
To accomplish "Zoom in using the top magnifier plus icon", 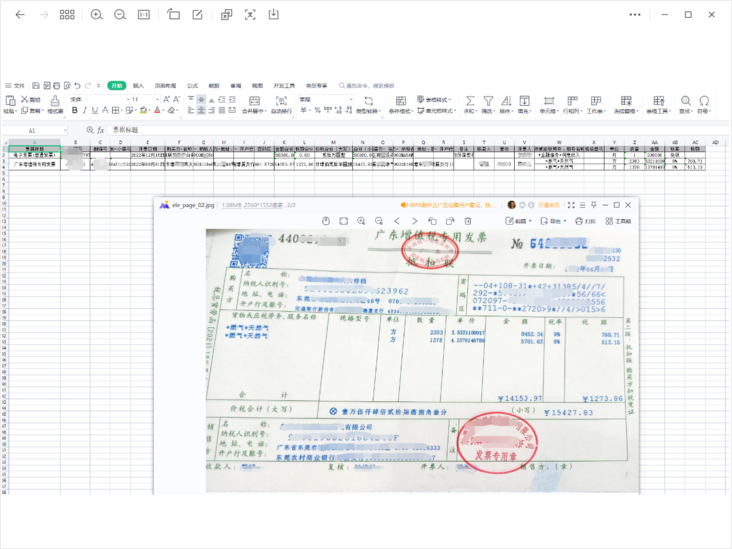I will pyautogui.click(x=97, y=15).
